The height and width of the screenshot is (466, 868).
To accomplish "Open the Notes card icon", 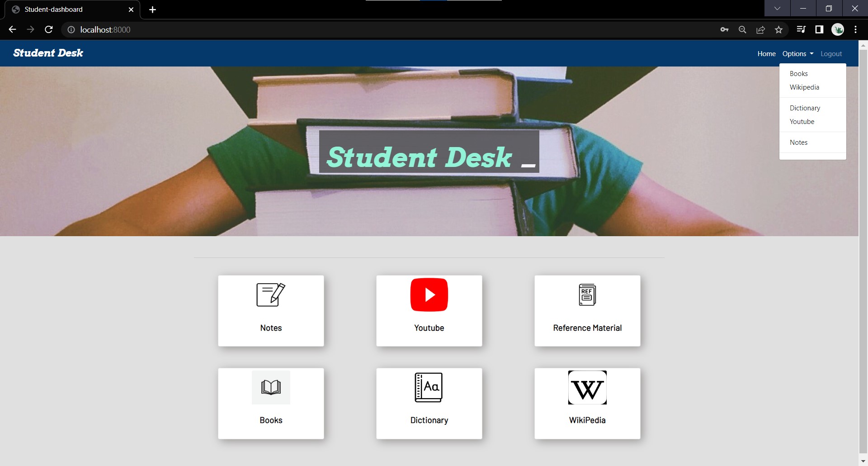I will point(270,294).
